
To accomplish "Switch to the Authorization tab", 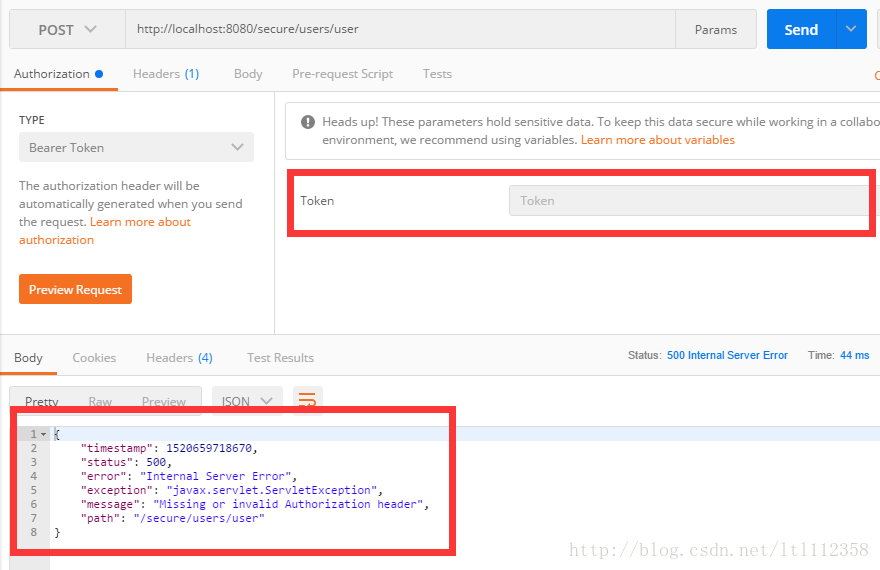I will (58, 74).
